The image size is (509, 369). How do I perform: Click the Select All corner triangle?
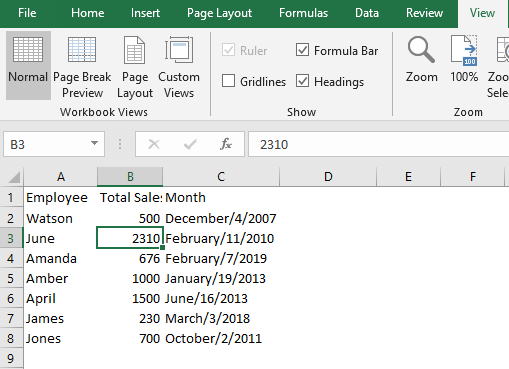coord(13,177)
